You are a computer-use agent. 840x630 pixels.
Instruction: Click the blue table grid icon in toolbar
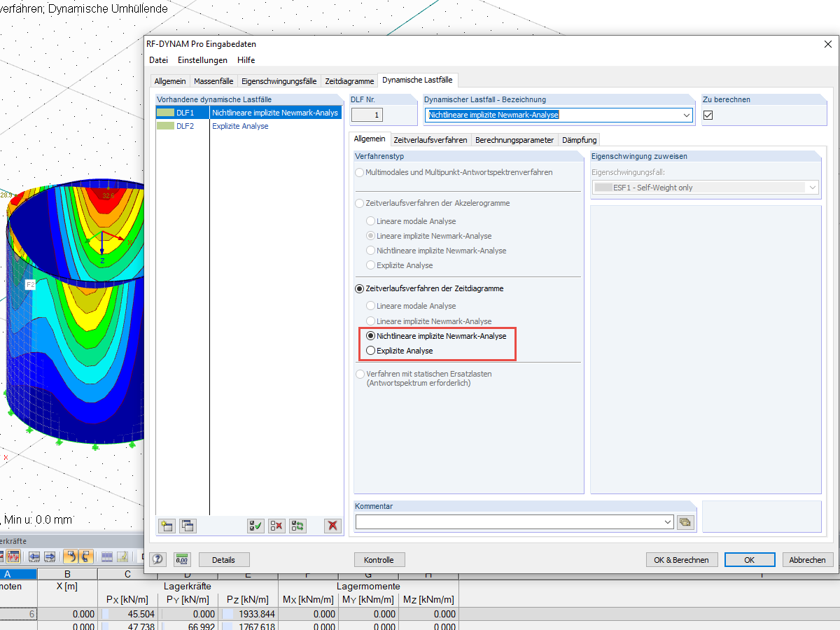coord(107,556)
